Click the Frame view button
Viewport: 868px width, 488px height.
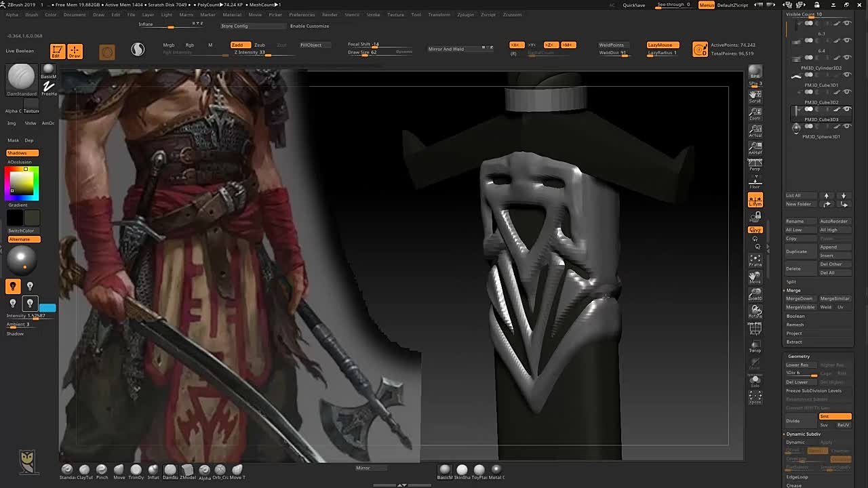click(755, 260)
